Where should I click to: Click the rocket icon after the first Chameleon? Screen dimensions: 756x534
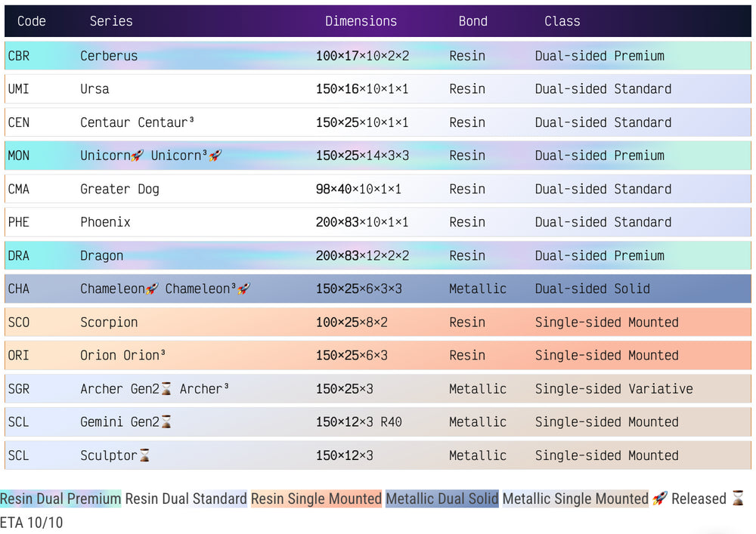(x=152, y=289)
